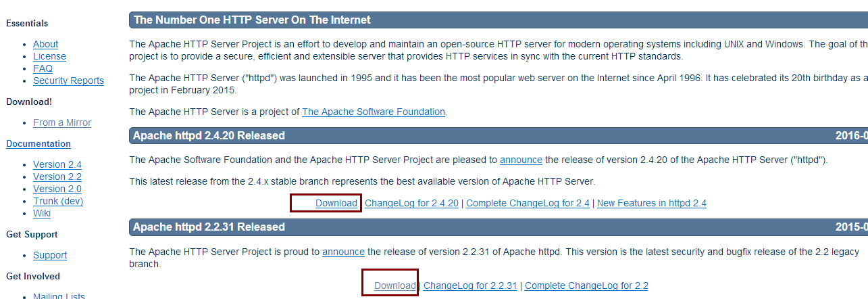Download Apache httpd 2.4.20
The image size is (868, 299).
point(336,203)
